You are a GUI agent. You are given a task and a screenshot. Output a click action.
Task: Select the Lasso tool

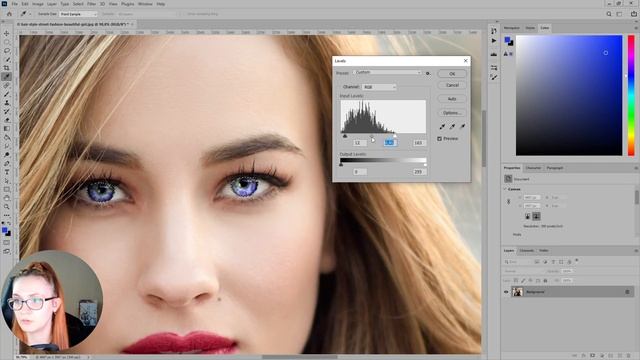click(x=7, y=51)
